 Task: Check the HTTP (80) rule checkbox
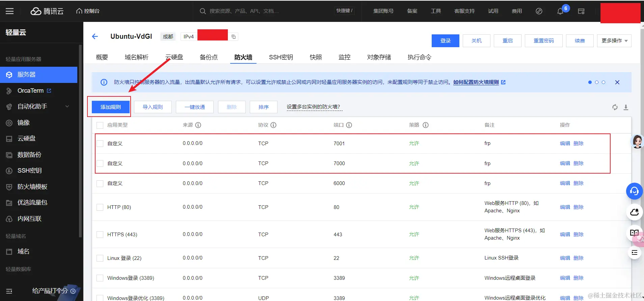[x=100, y=207]
